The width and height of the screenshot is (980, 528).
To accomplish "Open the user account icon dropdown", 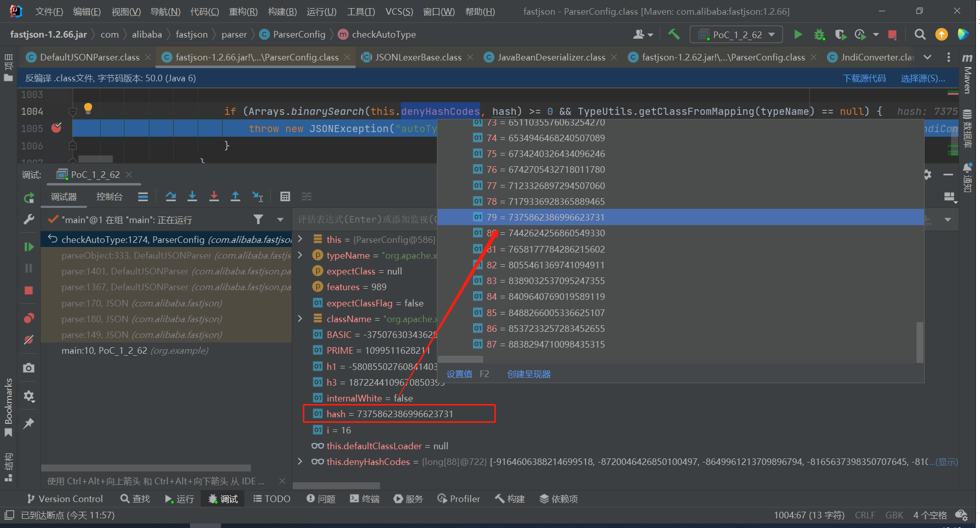I will (x=643, y=35).
